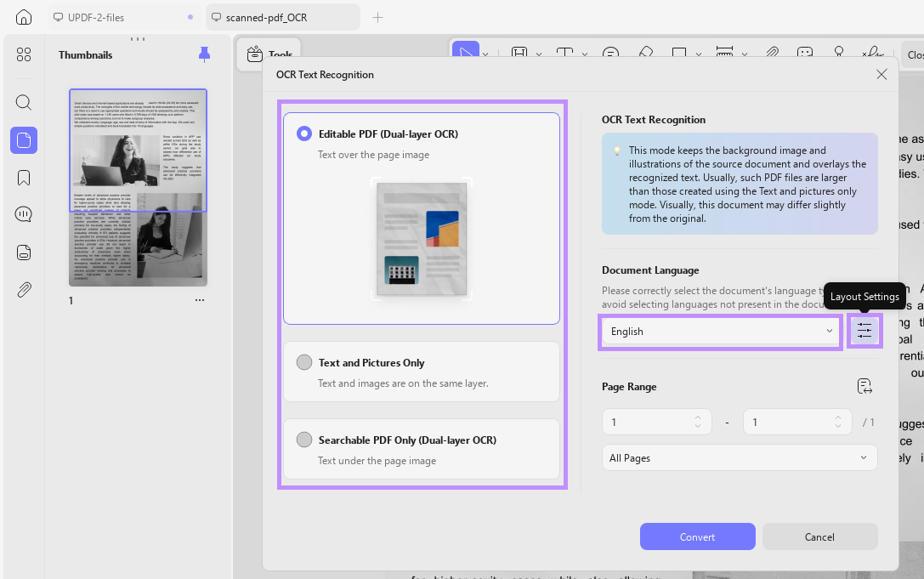Open the Layout Settings icon
924x579 pixels.
pyautogui.click(x=864, y=331)
